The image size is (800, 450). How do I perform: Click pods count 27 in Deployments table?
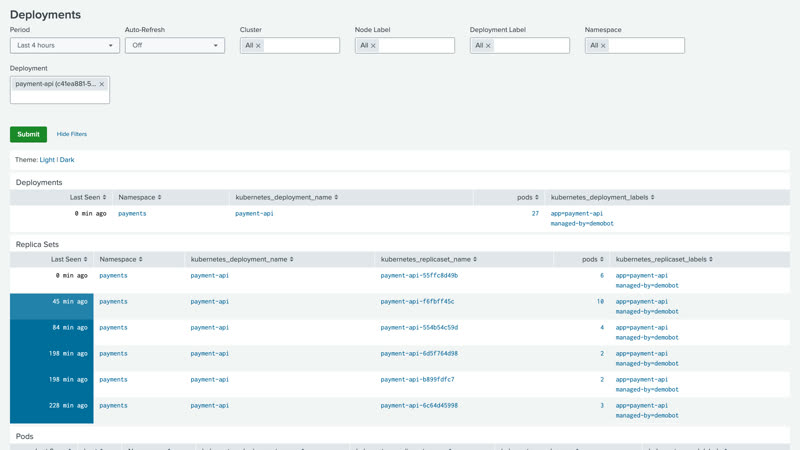tap(535, 214)
